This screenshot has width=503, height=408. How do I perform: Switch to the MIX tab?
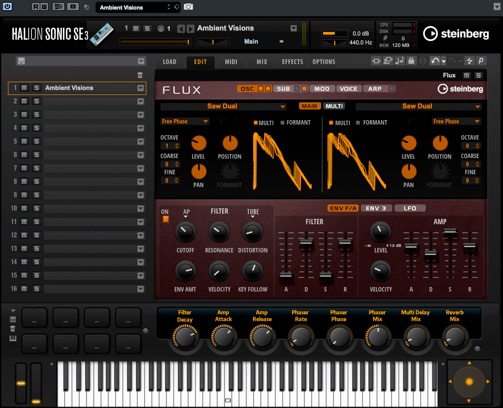262,62
